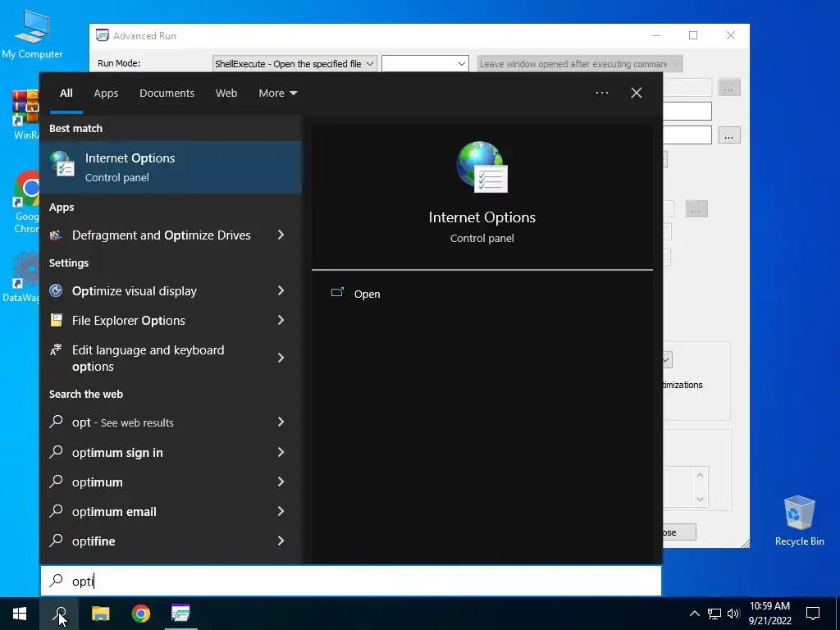Screen dimensions: 840x630
Task: Select the DataWag desktop shortcut
Action: click(21, 277)
